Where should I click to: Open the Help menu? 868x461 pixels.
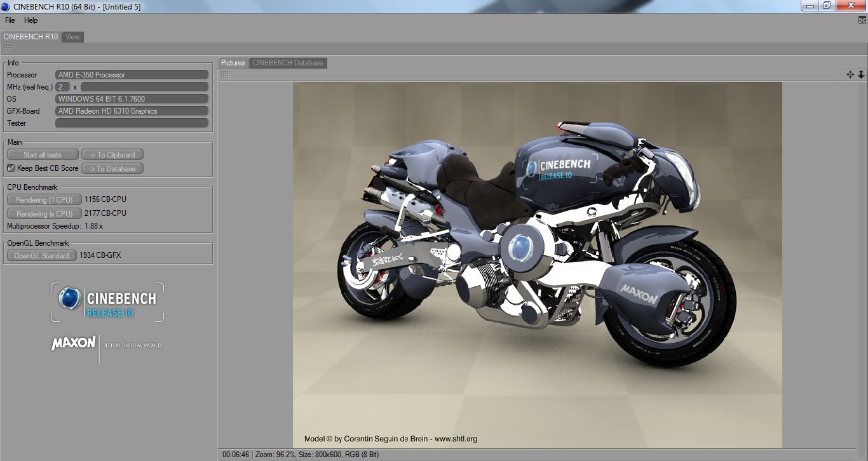coord(31,20)
